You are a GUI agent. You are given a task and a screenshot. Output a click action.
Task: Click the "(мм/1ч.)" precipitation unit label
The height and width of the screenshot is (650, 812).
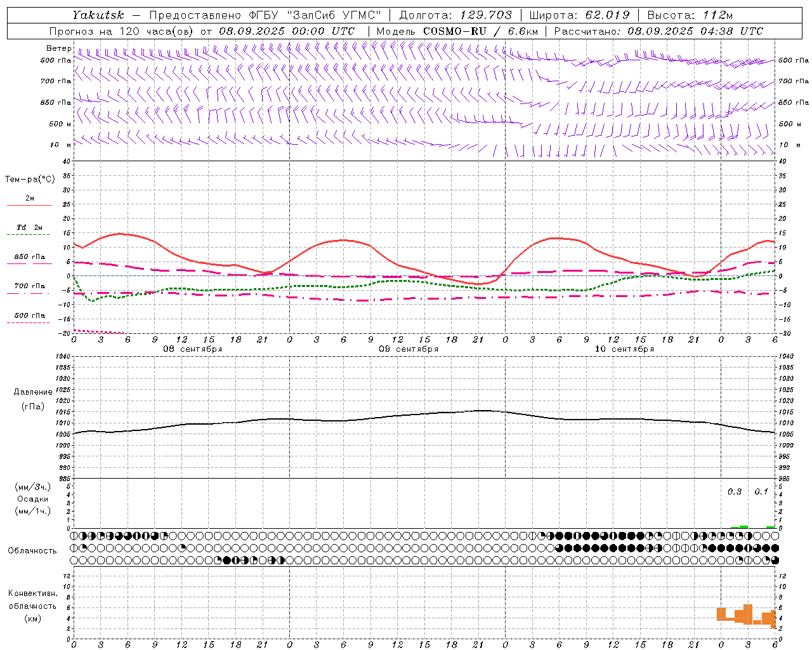click(x=33, y=511)
